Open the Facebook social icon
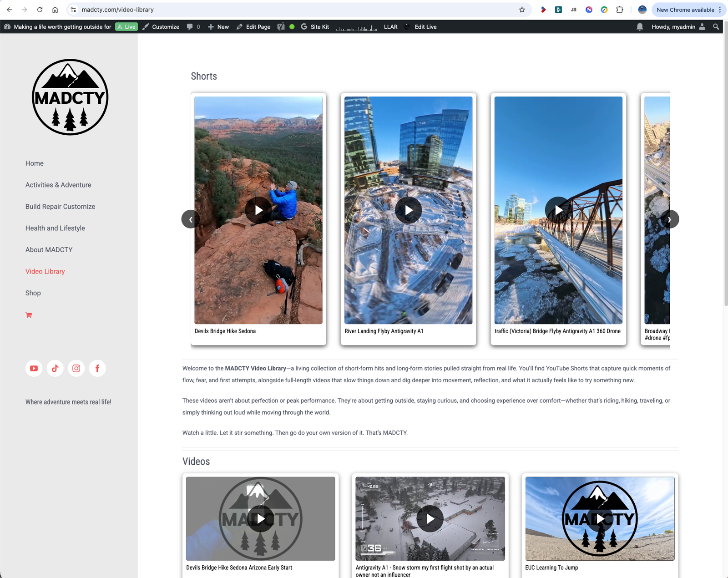 (x=97, y=368)
